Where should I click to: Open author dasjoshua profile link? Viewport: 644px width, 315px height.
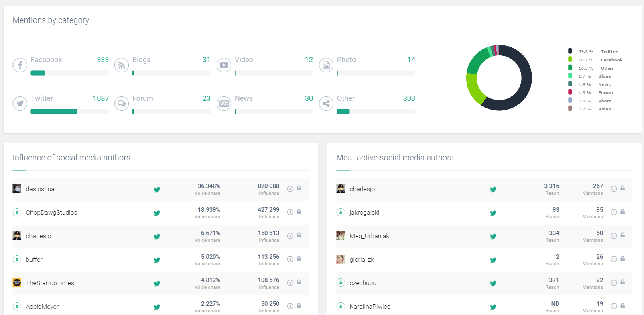[x=40, y=189]
